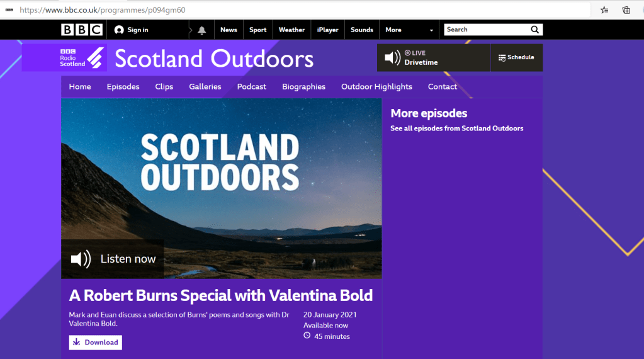Screen dimensions: 644x359
Task: Select Outdoor Highlights in navigation
Action: pyautogui.click(x=376, y=87)
